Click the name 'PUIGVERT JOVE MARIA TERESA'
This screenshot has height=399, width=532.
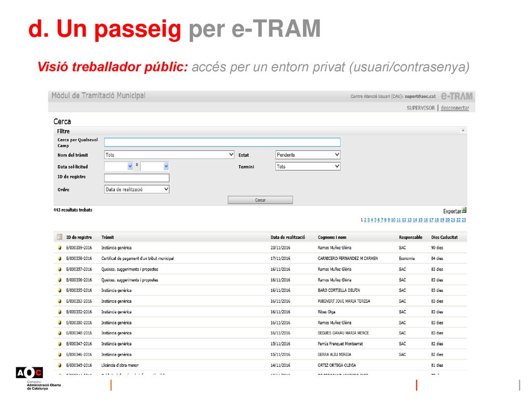coord(344,301)
